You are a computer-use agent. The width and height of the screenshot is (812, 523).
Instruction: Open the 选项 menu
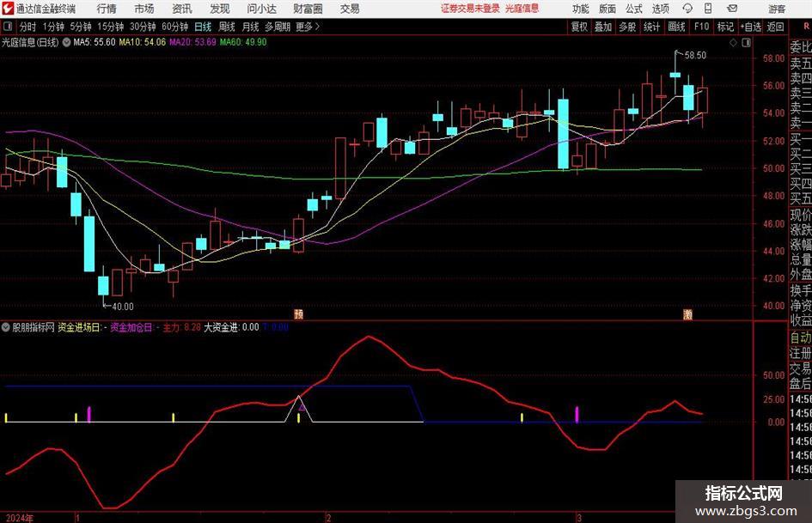click(661, 9)
